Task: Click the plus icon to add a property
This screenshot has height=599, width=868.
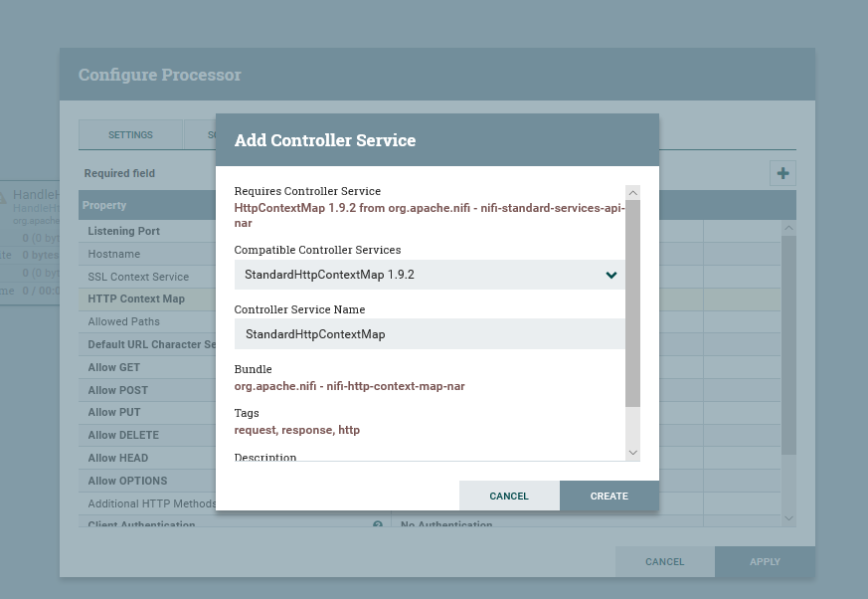Action: (782, 173)
